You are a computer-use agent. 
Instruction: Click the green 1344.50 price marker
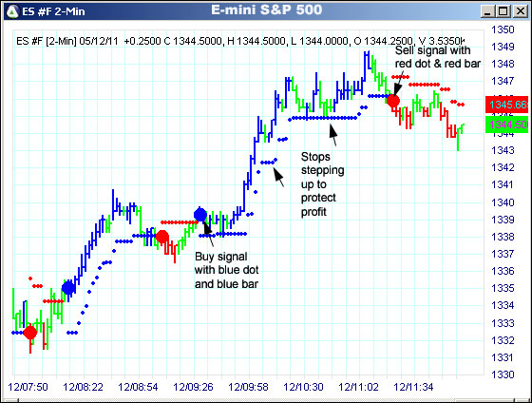506,125
